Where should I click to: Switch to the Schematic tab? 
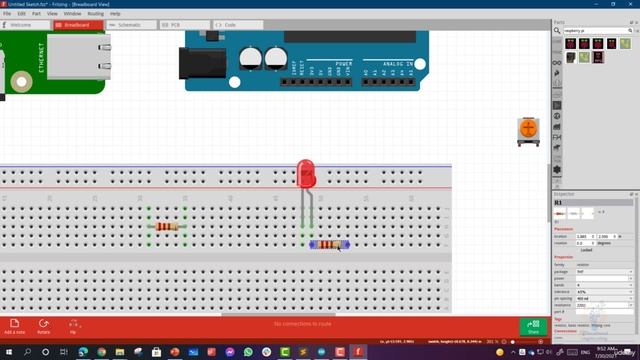131,25
